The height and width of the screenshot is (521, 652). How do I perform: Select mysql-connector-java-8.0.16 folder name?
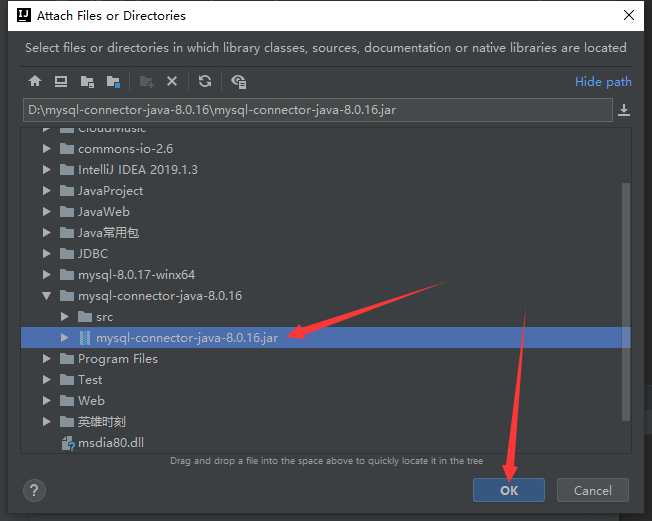point(160,296)
